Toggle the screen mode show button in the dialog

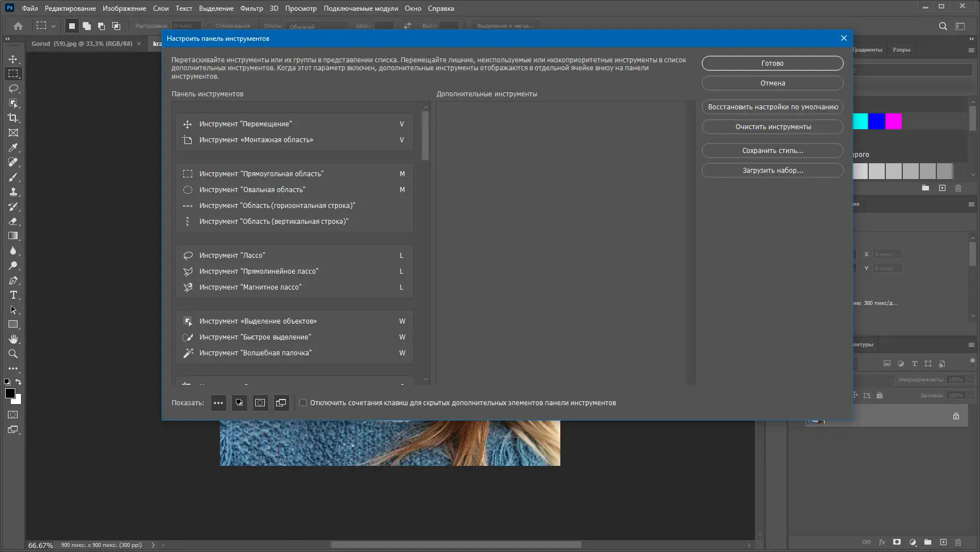281,403
